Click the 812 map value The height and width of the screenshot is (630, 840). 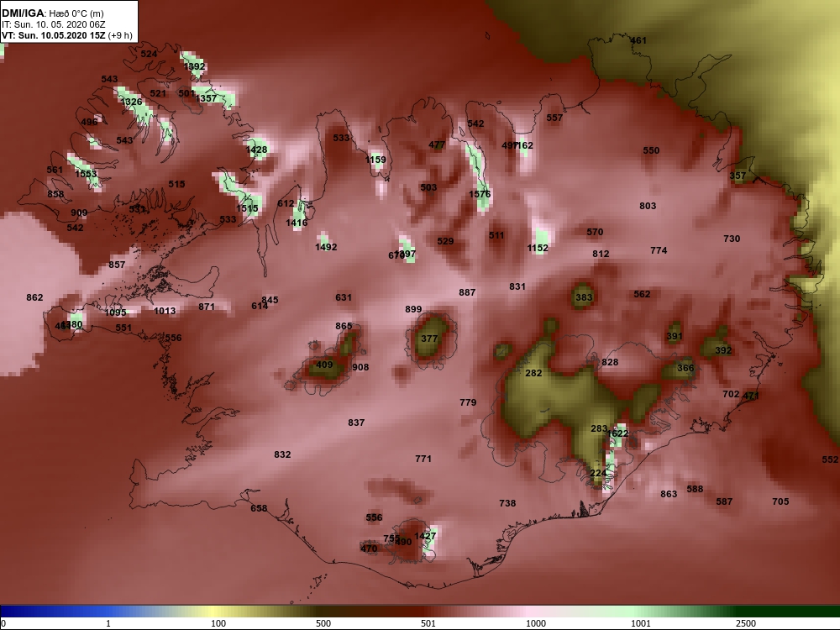point(601,254)
